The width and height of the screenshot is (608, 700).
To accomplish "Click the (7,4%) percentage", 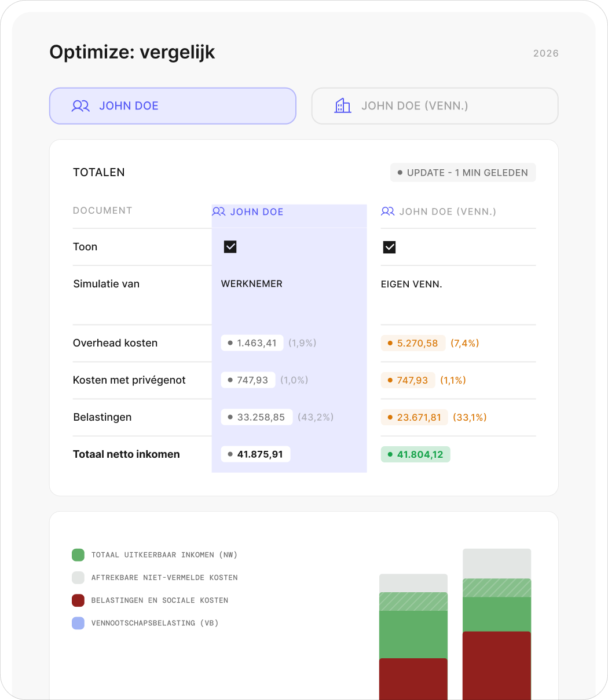I will pos(465,343).
